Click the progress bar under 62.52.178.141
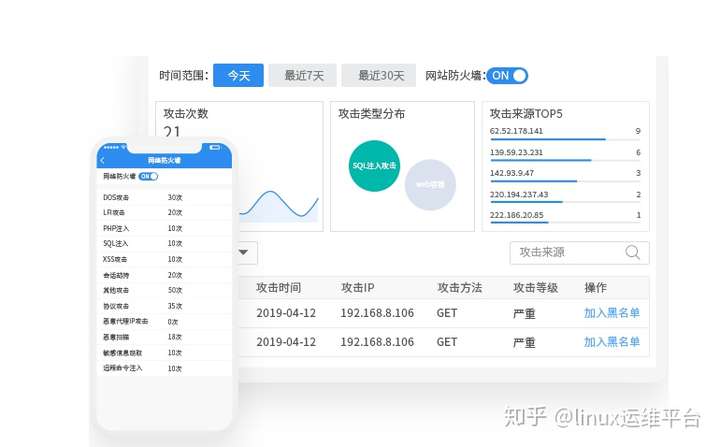720x447 pixels. coord(565,139)
